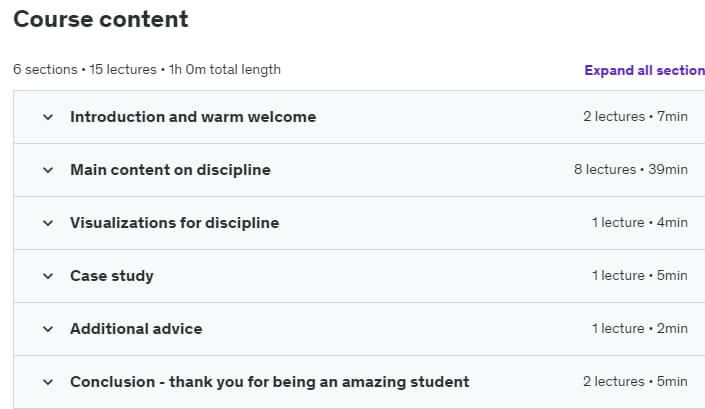Click the 2 lectures • 5min label in Conclusion
This screenshot has width=705, height=409.
[x=635, y=382]
